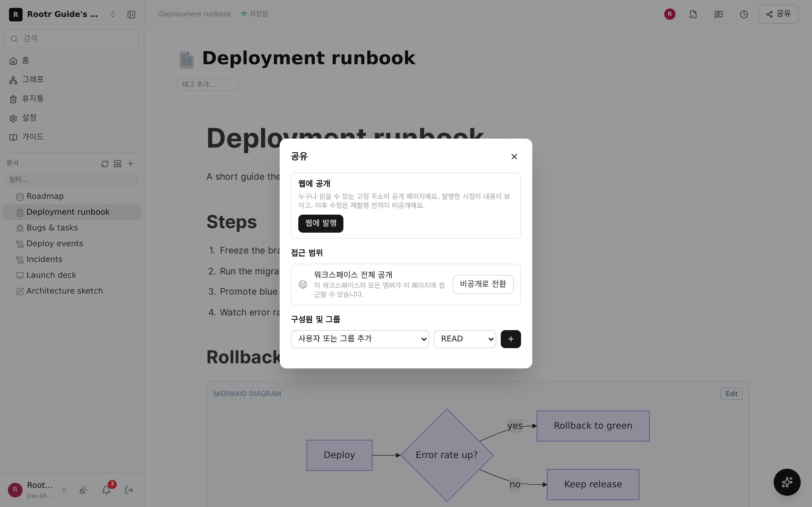The width and height of the screenshot is (812, 507).
Task: Create a new document with plus icon
Action: click(x=131, y=164)
